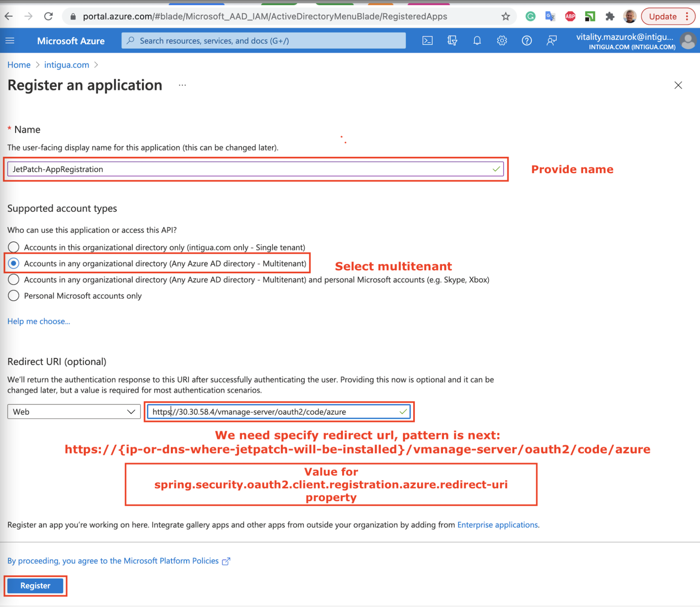Go to intigua.com breadcrumb
The height and width of the screenshot is (607, 700).
click(67, 65)
